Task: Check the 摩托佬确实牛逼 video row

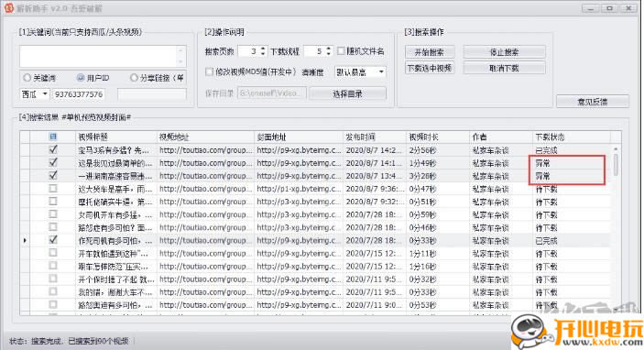Action: pyautogui.click(x=53, y=202)
